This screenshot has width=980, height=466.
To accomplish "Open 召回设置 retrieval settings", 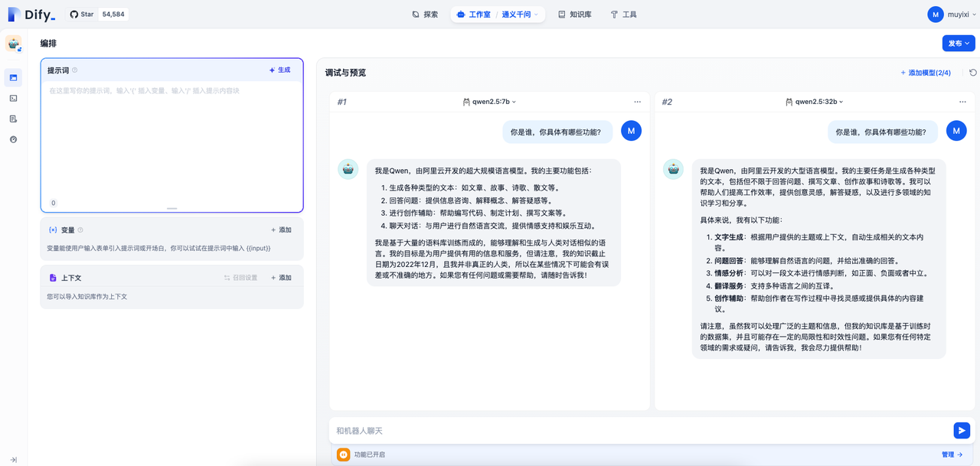I will (x=240, y=278).
